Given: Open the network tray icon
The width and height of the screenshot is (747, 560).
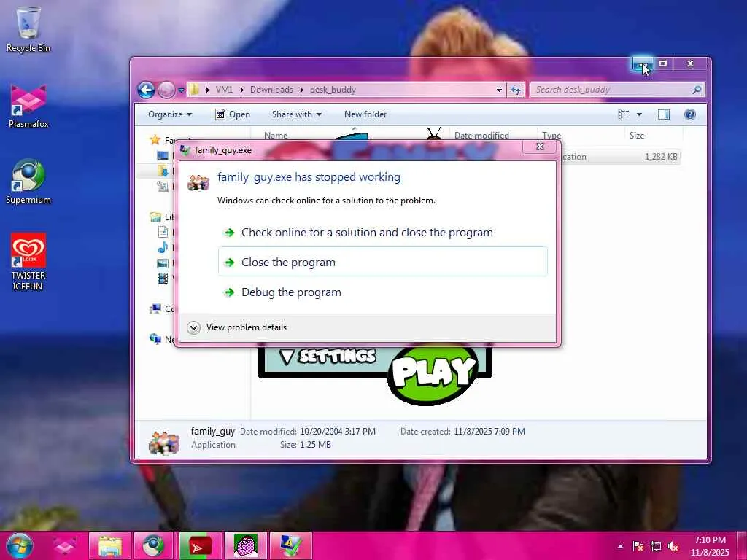Looking at the screenshot, I should [x=656, y=546].
